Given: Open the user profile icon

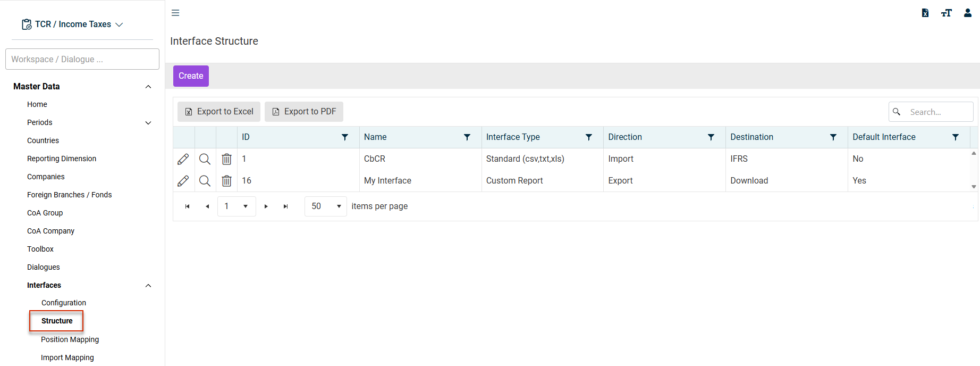Looking at the screenshot, I should point(968,13).
